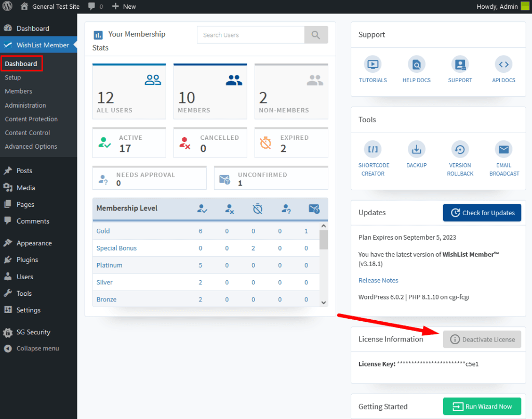The image size is (532, 419).
Task: Click the expired column header icon
Action: click(x=258, y=209)
